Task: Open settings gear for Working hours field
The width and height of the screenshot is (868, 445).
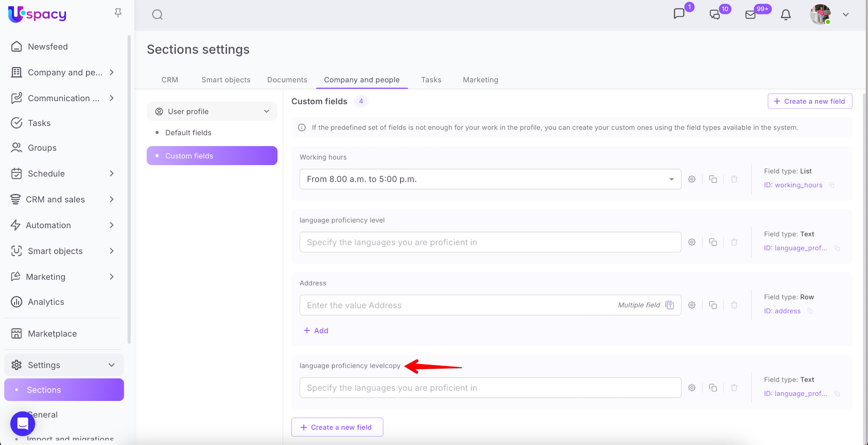Action: pyautogui.click(x=692, y=179)
